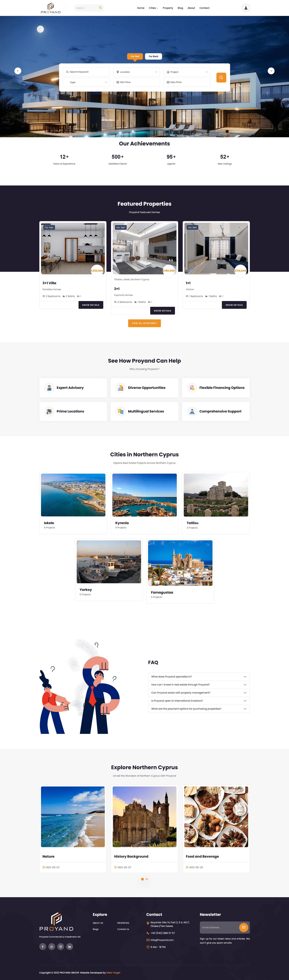Viewport: 289px width, 980px height.
Task: Open the Blogs footer link
Action: [96, 929]
